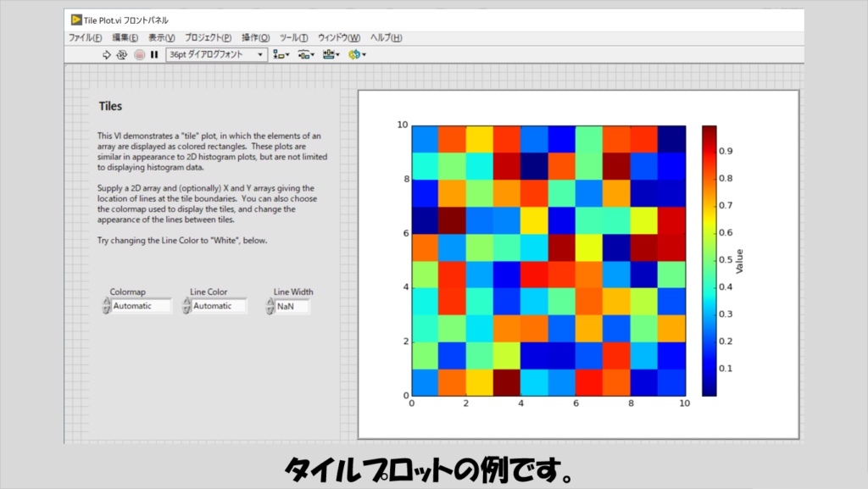Open the ツール(T) menu
The width and height of the screenshot is (868, 489).
[294, 38]
